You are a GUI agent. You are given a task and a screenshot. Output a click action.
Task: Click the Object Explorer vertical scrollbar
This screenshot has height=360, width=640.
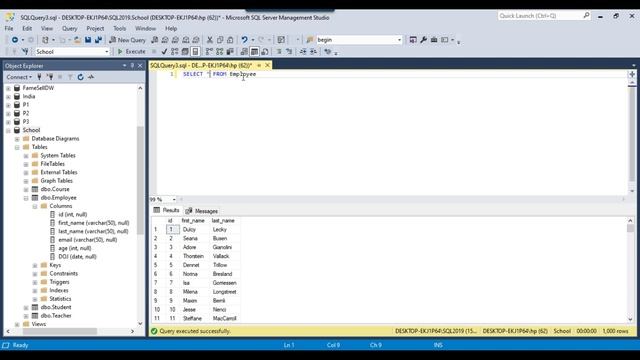(140, 180)
